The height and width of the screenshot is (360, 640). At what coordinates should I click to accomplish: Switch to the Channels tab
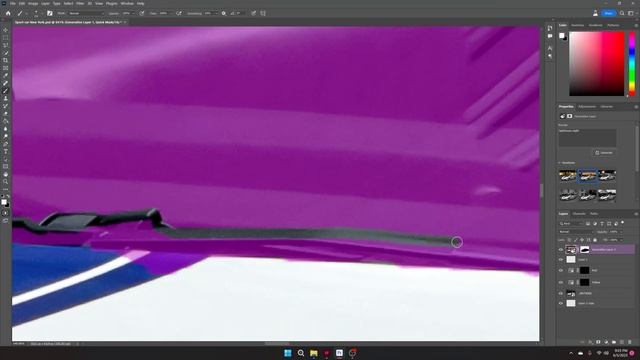click(x=579, y=213)
